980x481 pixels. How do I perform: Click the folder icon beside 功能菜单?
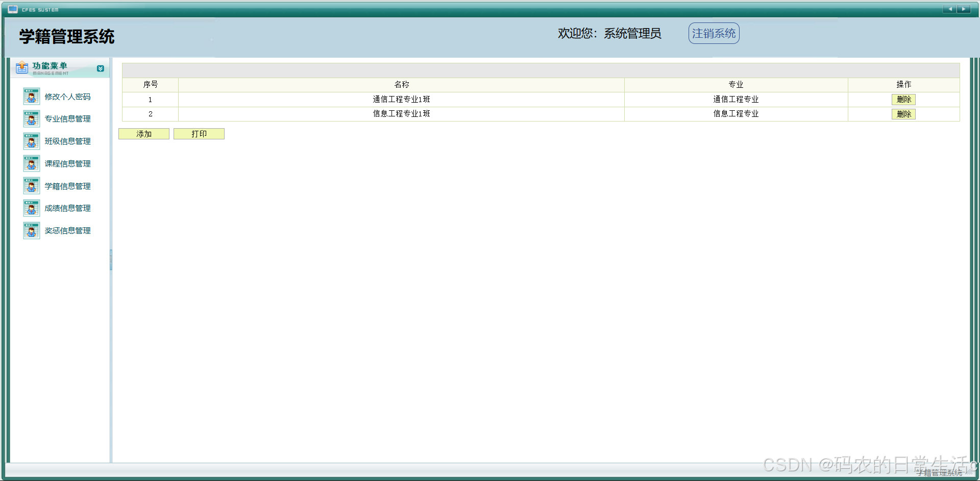click(x=21, y=67)
